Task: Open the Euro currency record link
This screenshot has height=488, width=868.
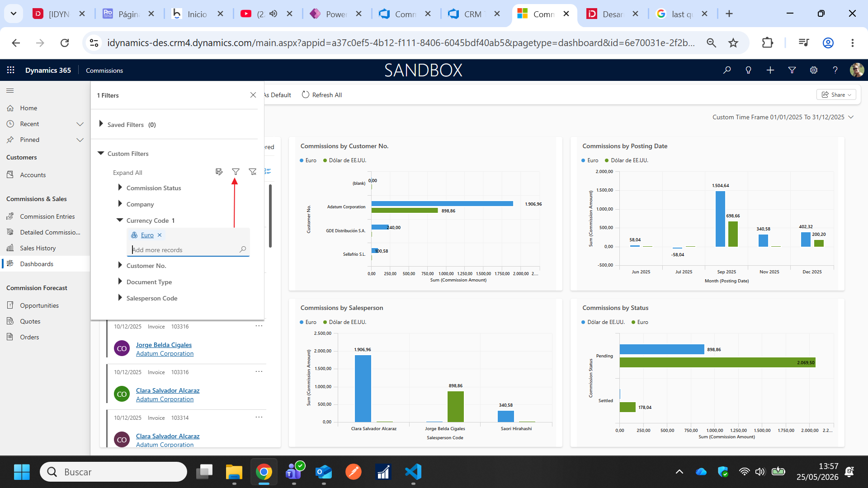Action: [x=147, y=235]
